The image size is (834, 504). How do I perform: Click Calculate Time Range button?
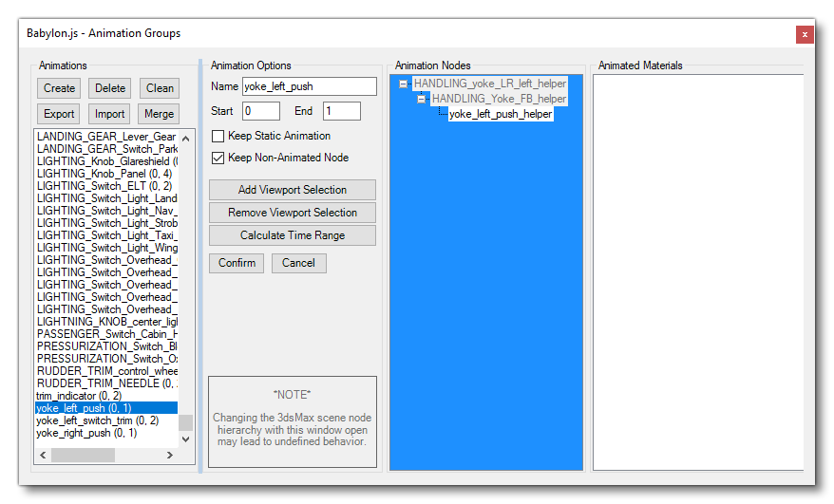tap(292, 235)
